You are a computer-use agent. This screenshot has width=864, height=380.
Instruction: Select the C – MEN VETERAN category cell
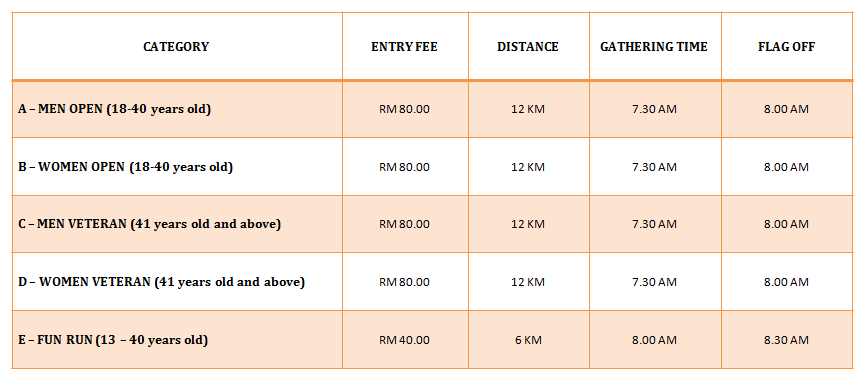[x=176, y=224]
